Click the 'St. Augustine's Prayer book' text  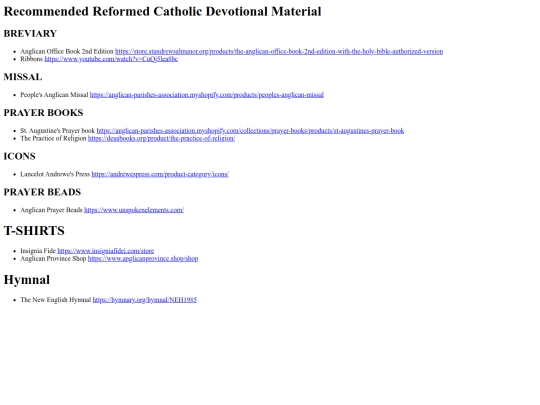click(x=58, y=131)
